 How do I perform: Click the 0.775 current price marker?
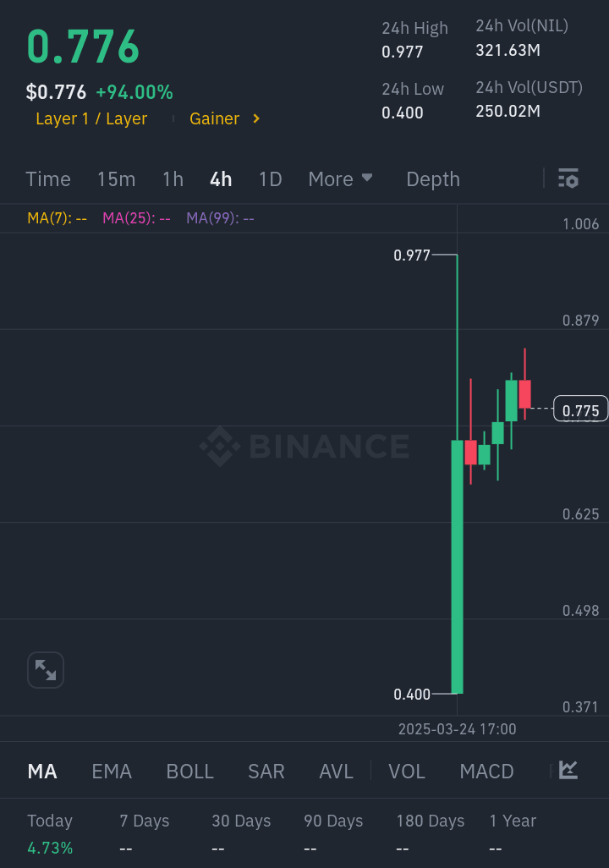(x=580, y=410)
